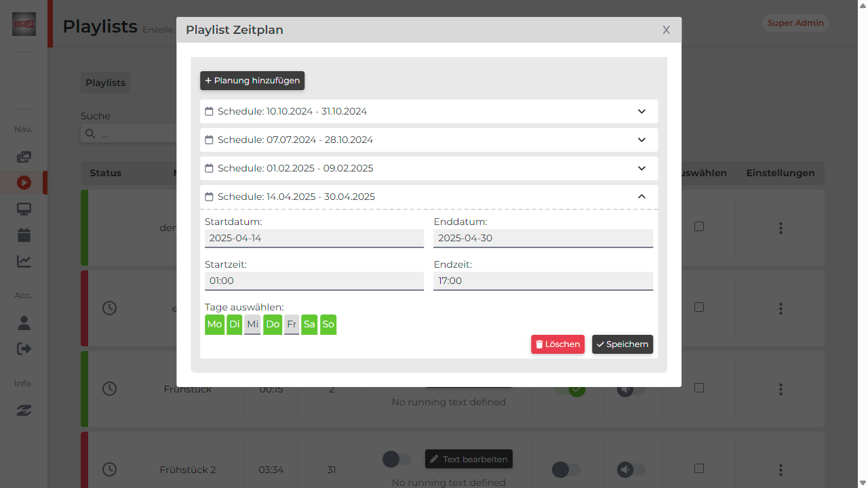Delete the schedule with Löschen

pyautogui.click(x=557, y=344)
